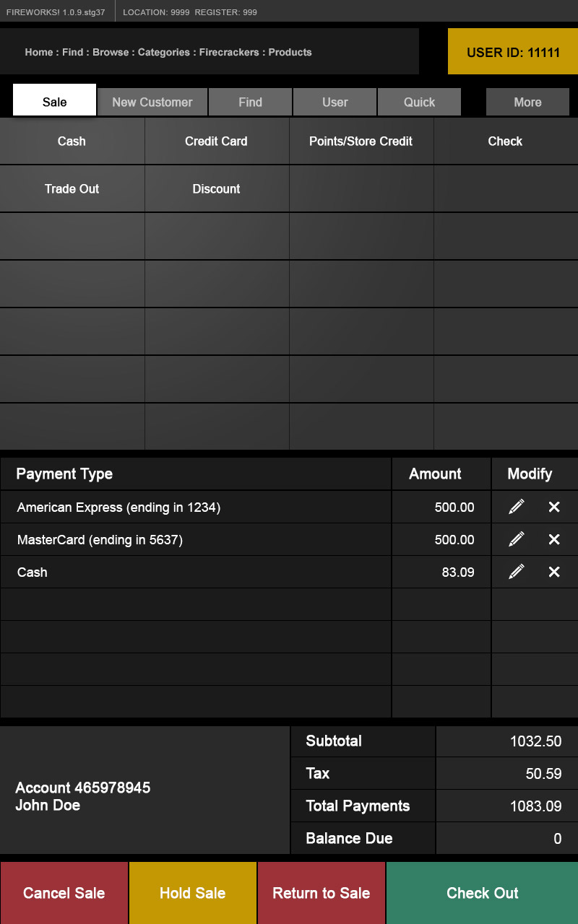This screenshot has width=578, height=924.
Task: Open the User tab
Action: pos(335,102)
